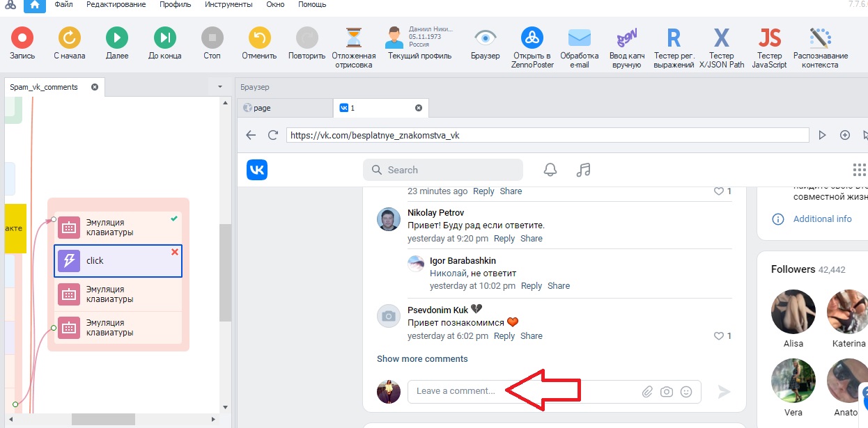This screenshot has width=868, height=428.
Task: Reload the browser page
Action: pyautogui.click(x=273, y=135)
